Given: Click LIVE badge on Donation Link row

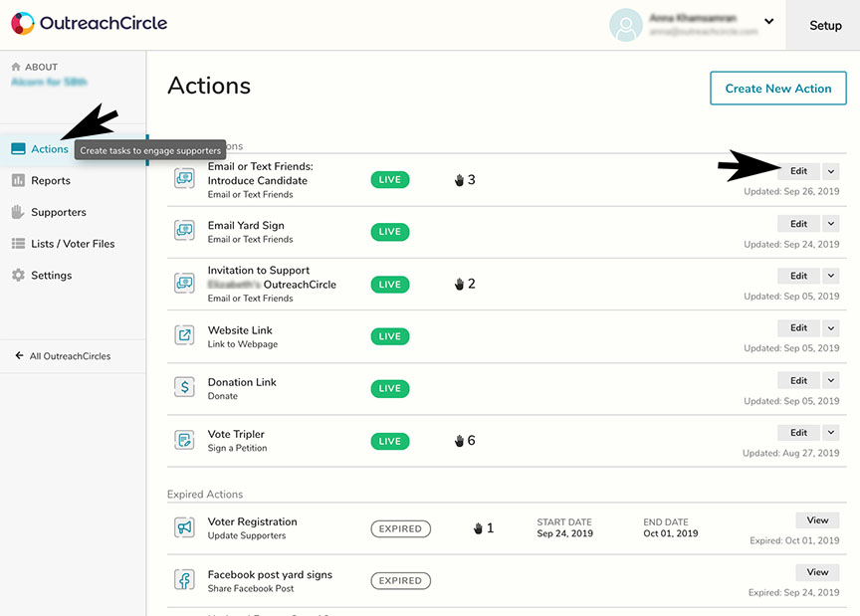Looking at the screenshot, I should [390, 388].
